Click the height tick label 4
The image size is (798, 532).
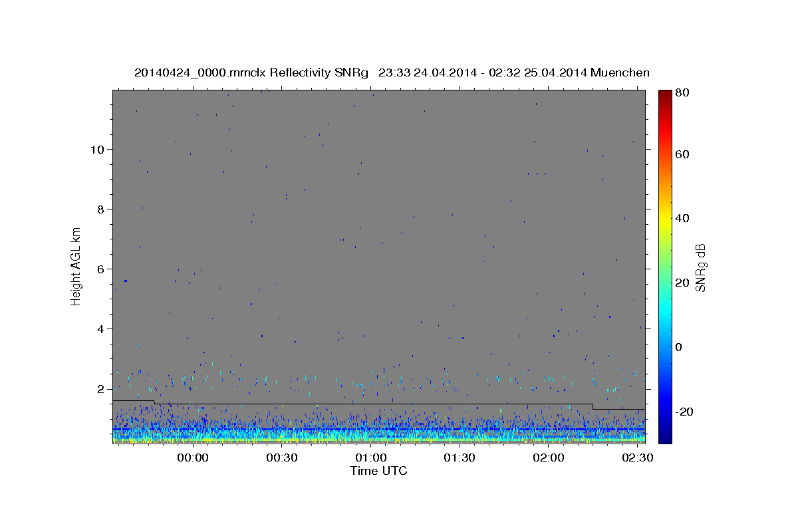tap(100, 329)
